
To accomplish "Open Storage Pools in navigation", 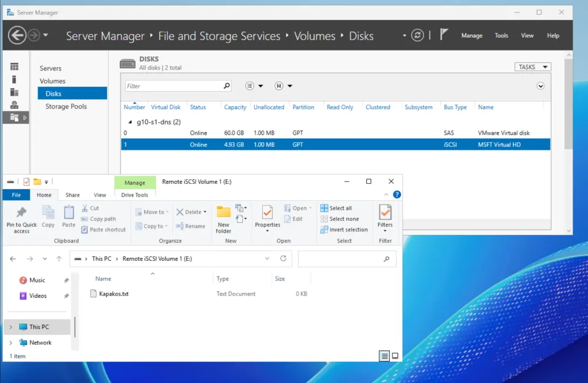I will click(x=66, y=106).
